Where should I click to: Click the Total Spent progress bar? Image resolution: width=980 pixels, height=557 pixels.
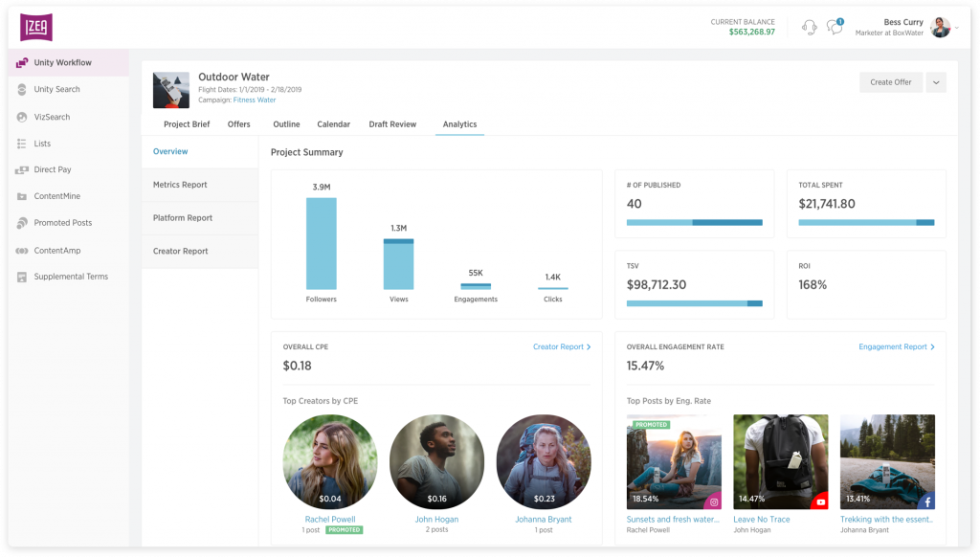[x=866, y=222]
